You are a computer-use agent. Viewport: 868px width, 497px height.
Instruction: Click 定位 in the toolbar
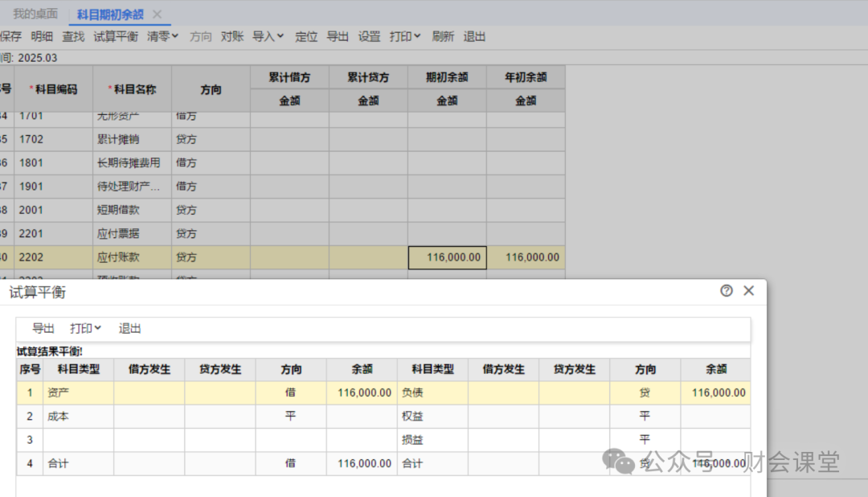pos(306,36)
